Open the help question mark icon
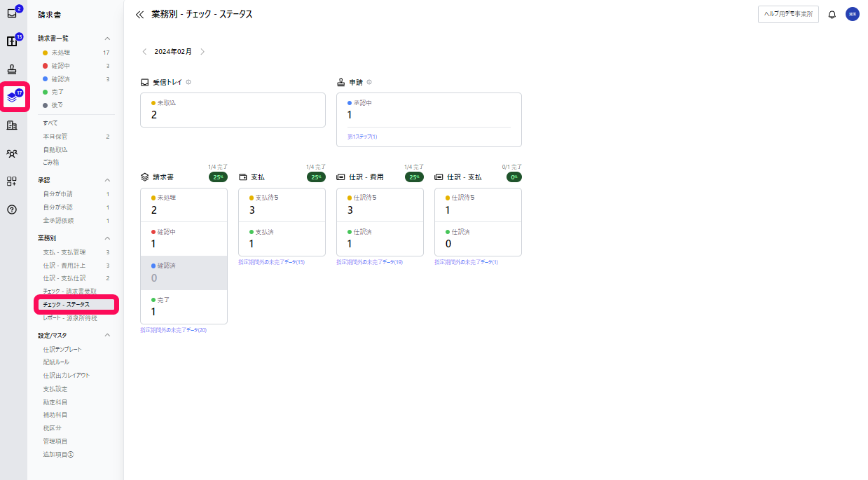 click(12, 210)
